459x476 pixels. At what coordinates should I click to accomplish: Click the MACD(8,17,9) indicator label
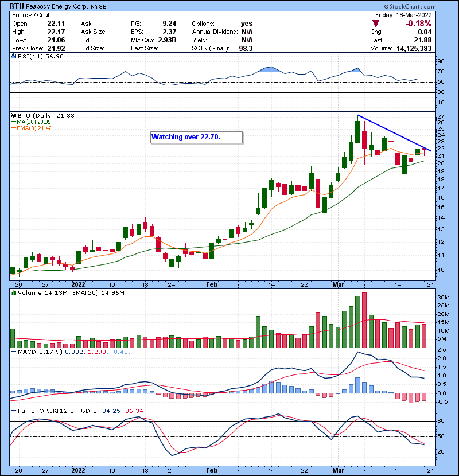(40, 352)
